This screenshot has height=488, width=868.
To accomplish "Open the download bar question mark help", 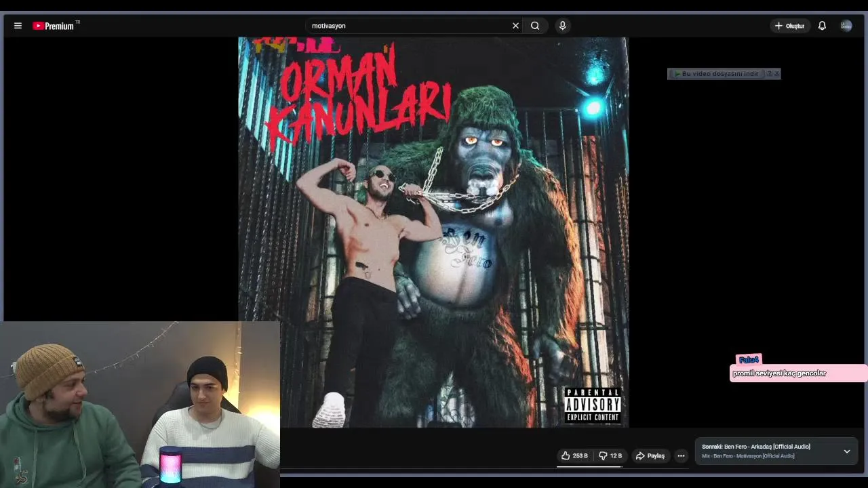I will pos(769,73).
